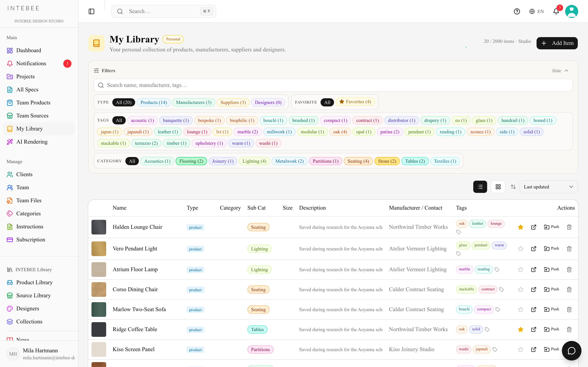Collapse the sidebar with the panel icon

91,11
